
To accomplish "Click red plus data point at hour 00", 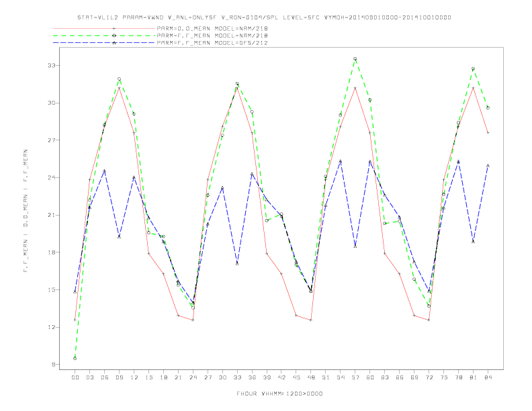I will pos(75,320).
